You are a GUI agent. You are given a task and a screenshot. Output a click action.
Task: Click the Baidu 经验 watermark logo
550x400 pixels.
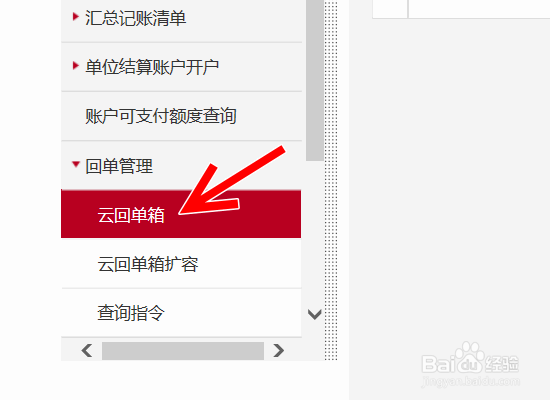click(470, 359)
